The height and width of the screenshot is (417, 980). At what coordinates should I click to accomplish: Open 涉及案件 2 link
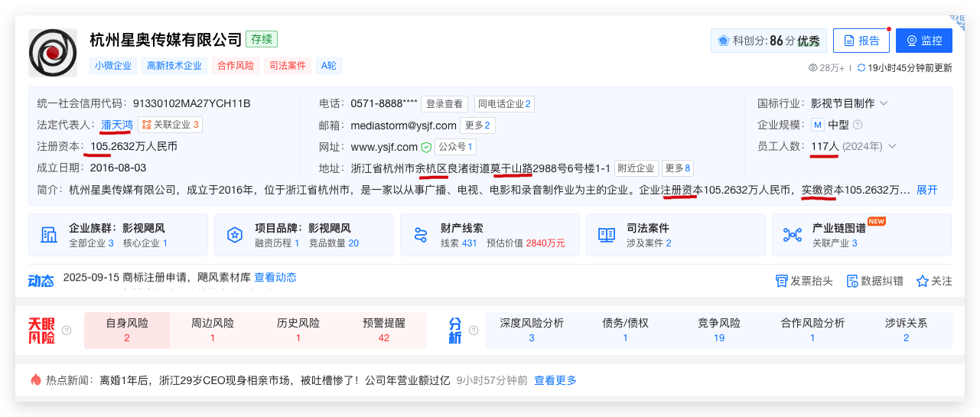point(649,243)
